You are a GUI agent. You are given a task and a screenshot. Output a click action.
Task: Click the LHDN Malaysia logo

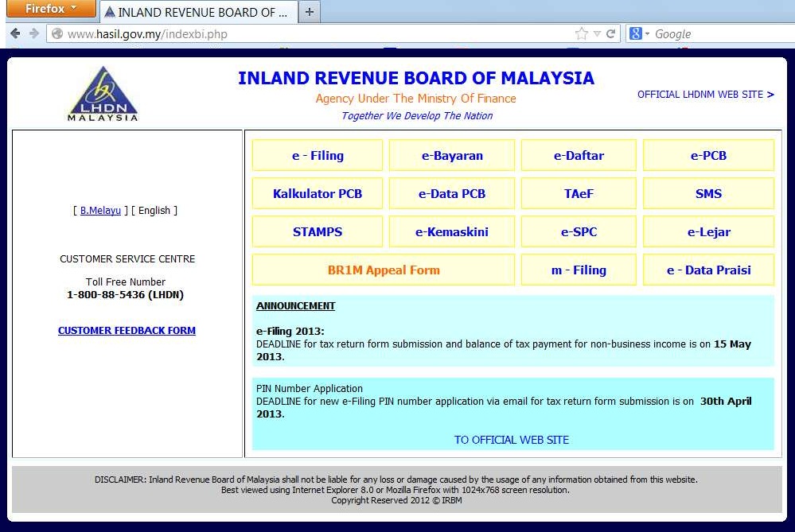103,94
